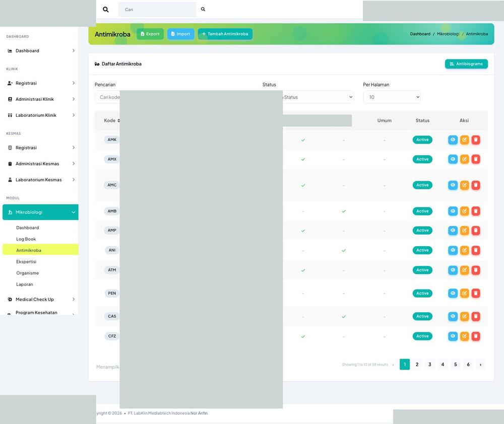
Task: Go to pagination page 2
Action: click(x=417, y=365)
